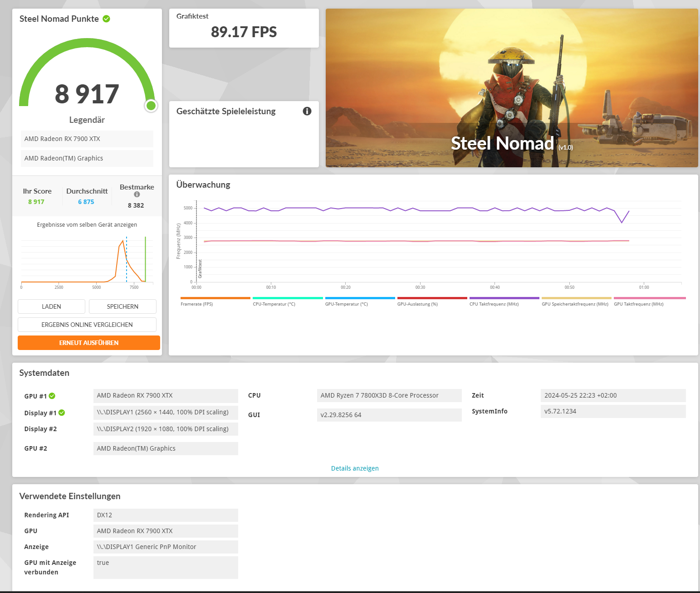Screen dimensions: 700x593
Task: Click the SystemInfo version v5.72.1234
Action: click(x=613, y=411)
